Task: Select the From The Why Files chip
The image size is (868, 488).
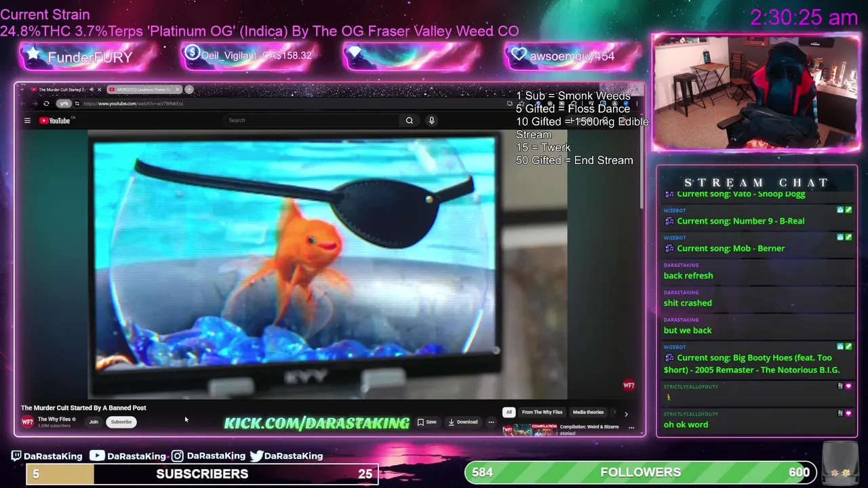Action: coord(542,412)
